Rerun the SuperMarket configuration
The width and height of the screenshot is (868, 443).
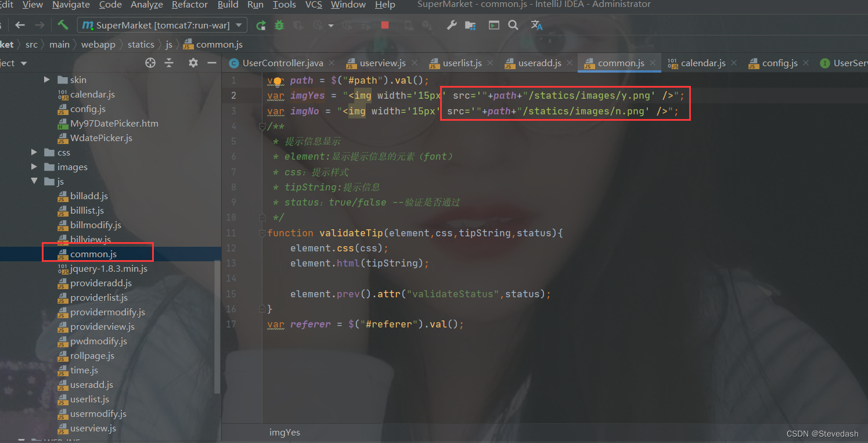(x=261, y=25)
